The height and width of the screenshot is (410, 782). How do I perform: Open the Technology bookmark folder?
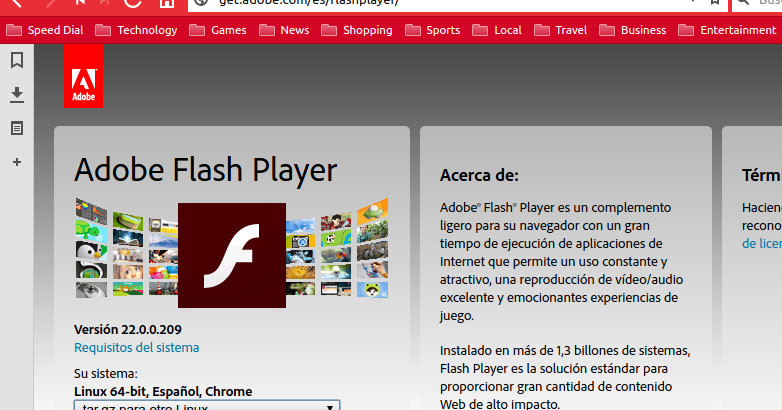[x=136, y=30]
